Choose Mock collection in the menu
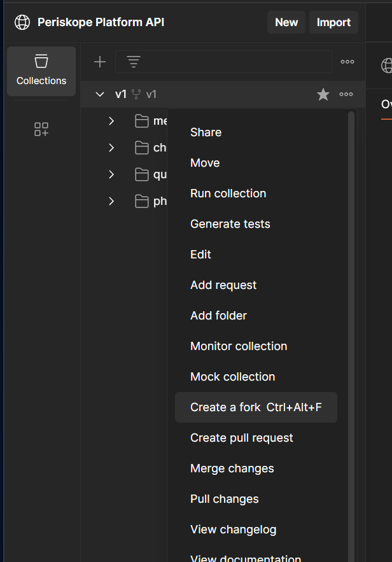392x562 pixels. (x=256, y=377)
